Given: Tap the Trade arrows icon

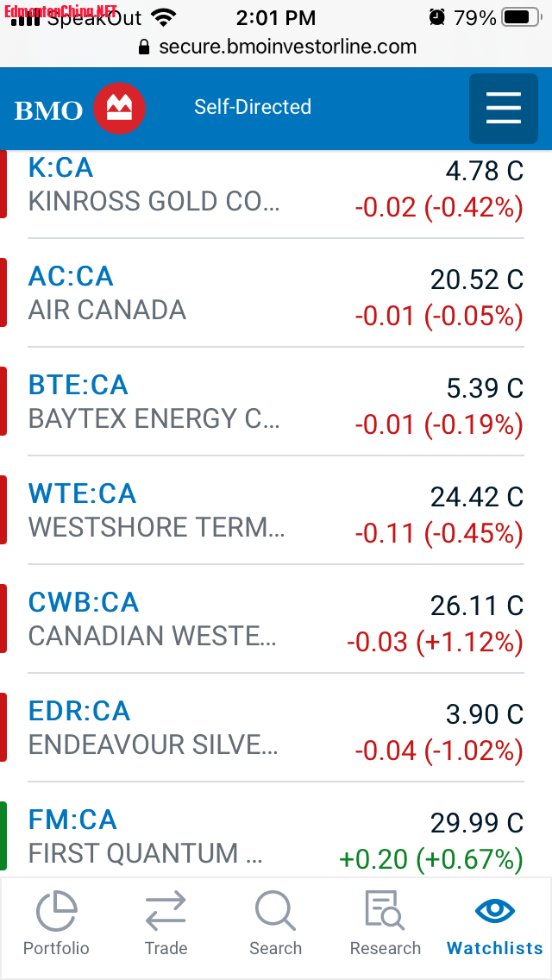Looking at the screenshot, I should (166, 912).
